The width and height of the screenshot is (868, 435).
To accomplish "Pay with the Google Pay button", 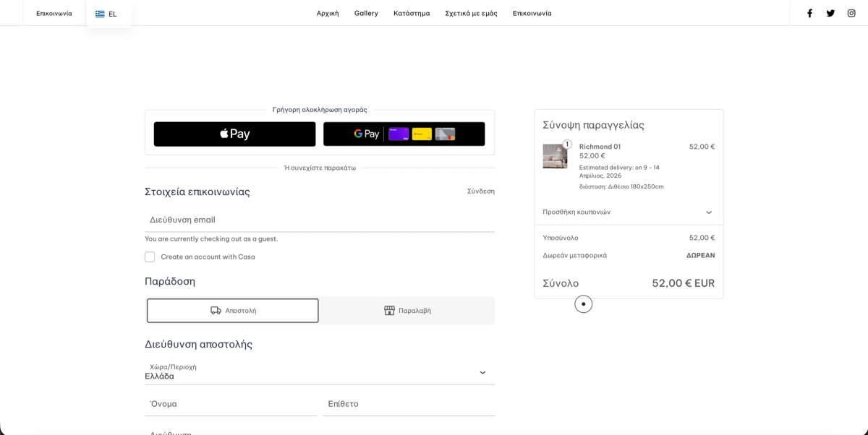I will pyautogui.click(x=404, y=134).
